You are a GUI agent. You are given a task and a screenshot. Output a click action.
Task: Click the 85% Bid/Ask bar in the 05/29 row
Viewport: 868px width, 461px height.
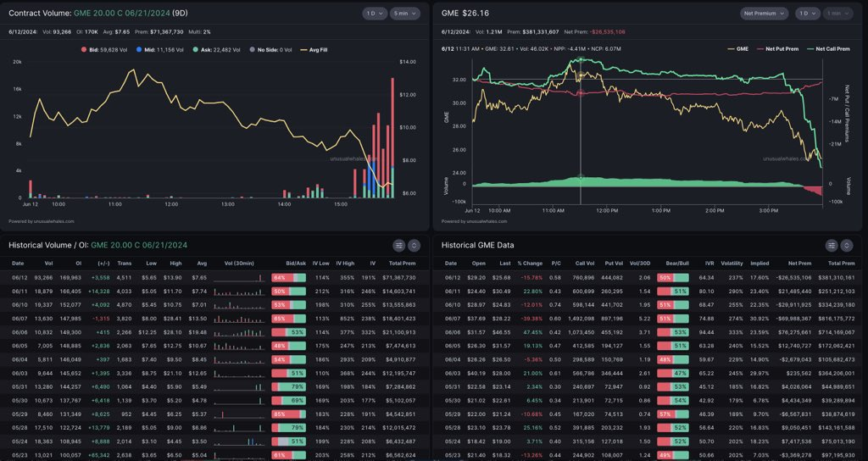(x=288, y=414)
